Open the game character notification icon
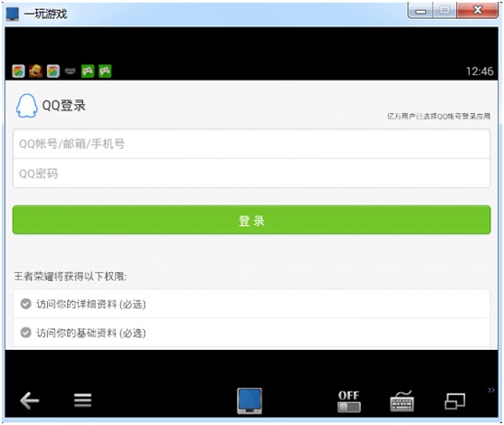The height and width of the screenshot is (425, 504). (x=35, y=71)
